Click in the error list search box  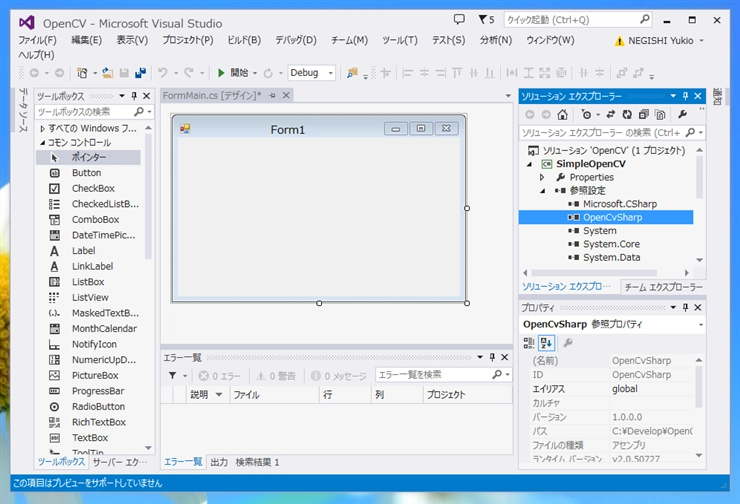tap(433, 375)
